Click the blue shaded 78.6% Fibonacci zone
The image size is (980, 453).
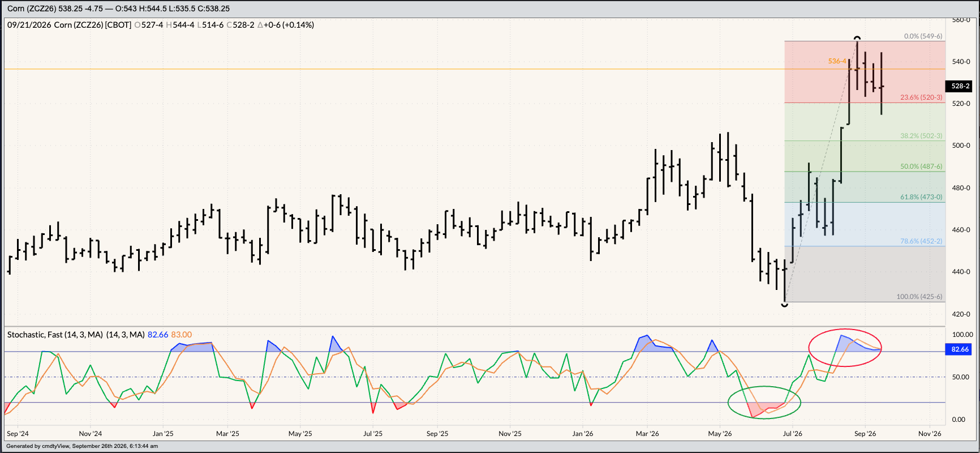click(x=865, y=224)
